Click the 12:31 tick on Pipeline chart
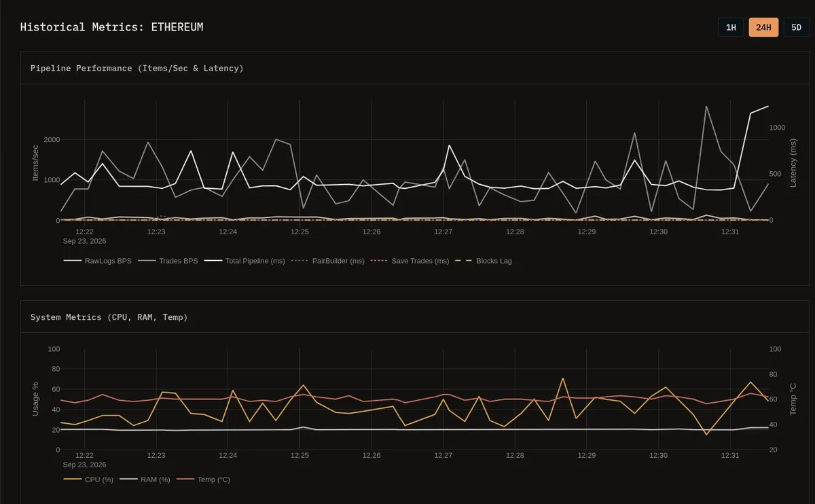 [x=730, y=232]
